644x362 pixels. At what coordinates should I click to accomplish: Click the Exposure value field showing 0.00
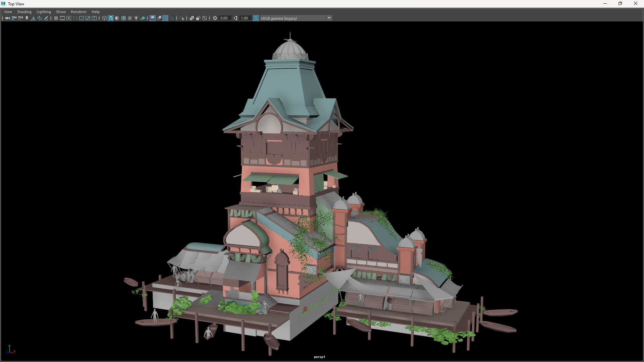[224, 18]
